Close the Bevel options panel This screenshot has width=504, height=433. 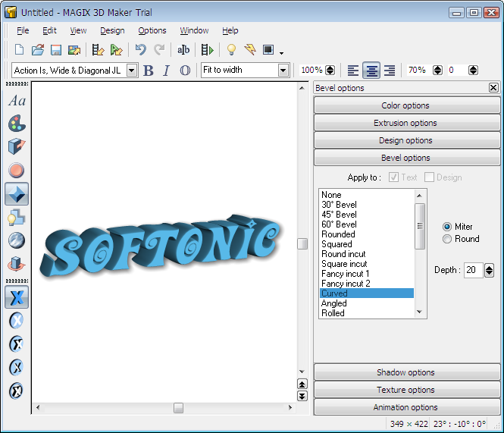pos(493,87)
